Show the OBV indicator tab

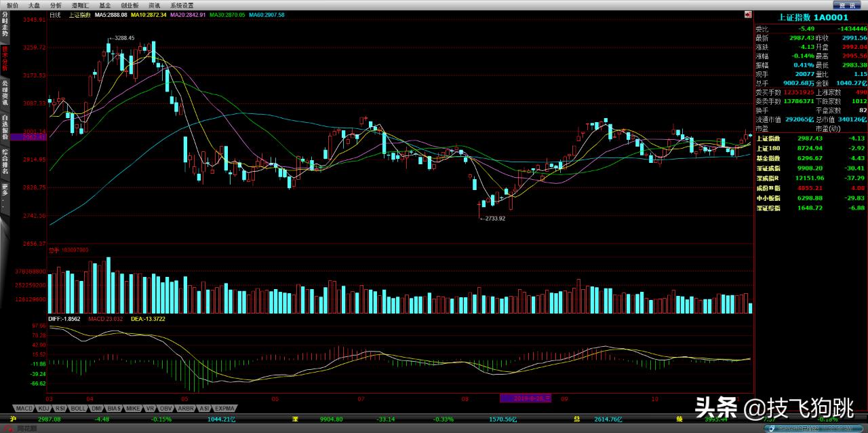(x=165, y=409)
